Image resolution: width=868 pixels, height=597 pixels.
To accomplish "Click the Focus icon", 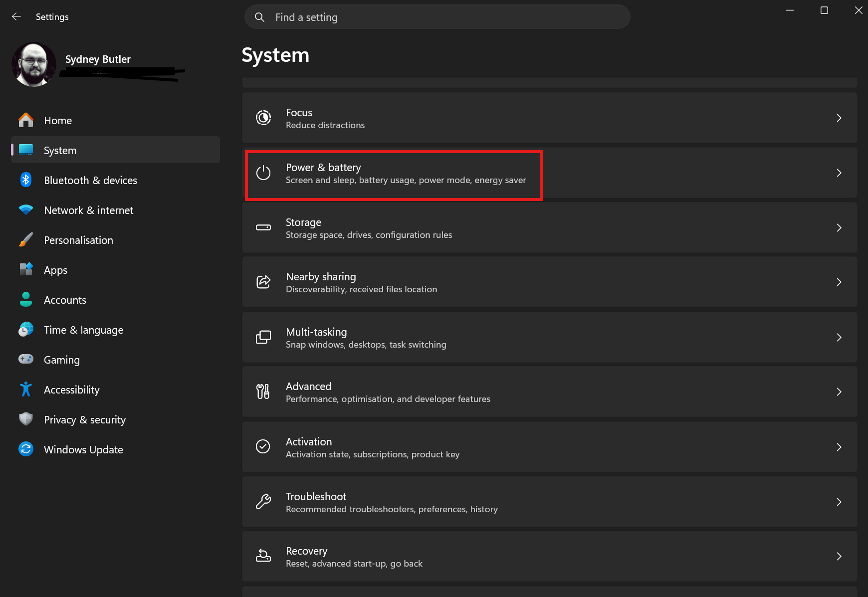I will (263, 118).
